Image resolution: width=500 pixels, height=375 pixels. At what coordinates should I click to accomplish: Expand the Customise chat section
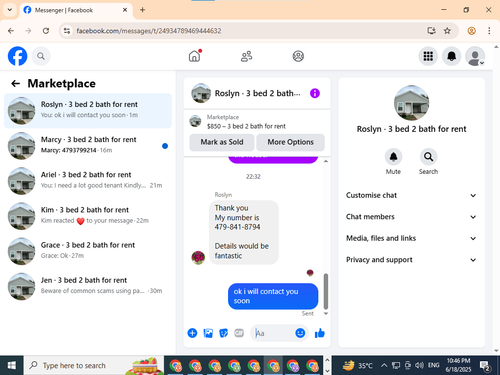click(x=411, y=195)
